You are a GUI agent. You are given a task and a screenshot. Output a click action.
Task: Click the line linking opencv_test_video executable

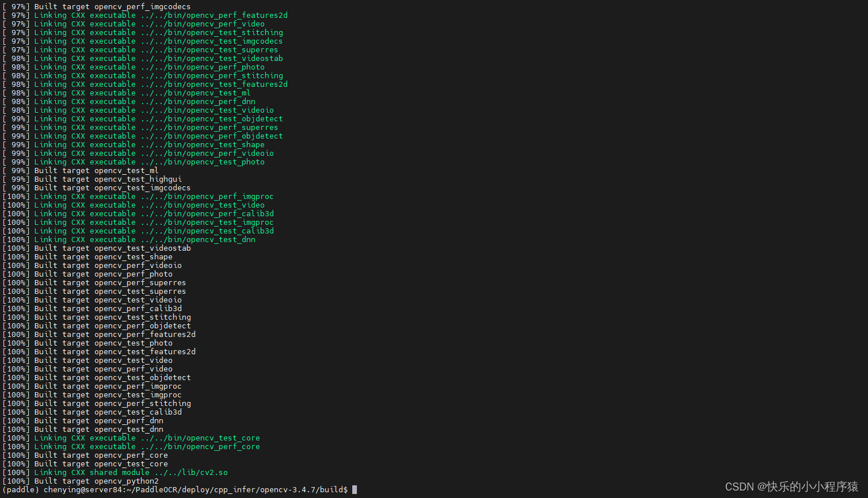coord(134,205)
